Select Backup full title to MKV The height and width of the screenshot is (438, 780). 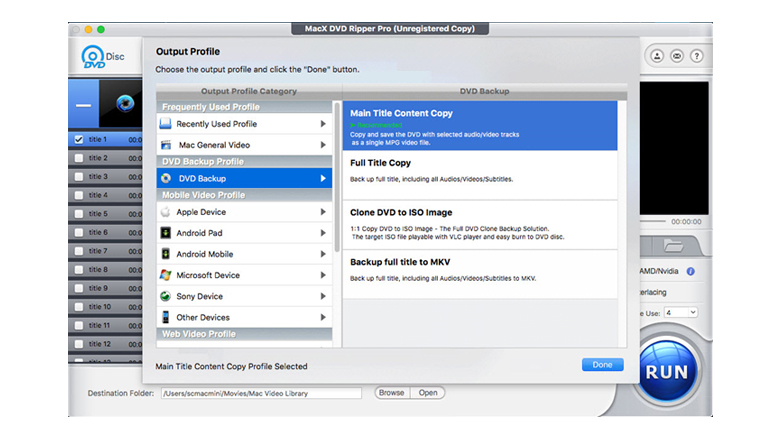click(480, 275)
